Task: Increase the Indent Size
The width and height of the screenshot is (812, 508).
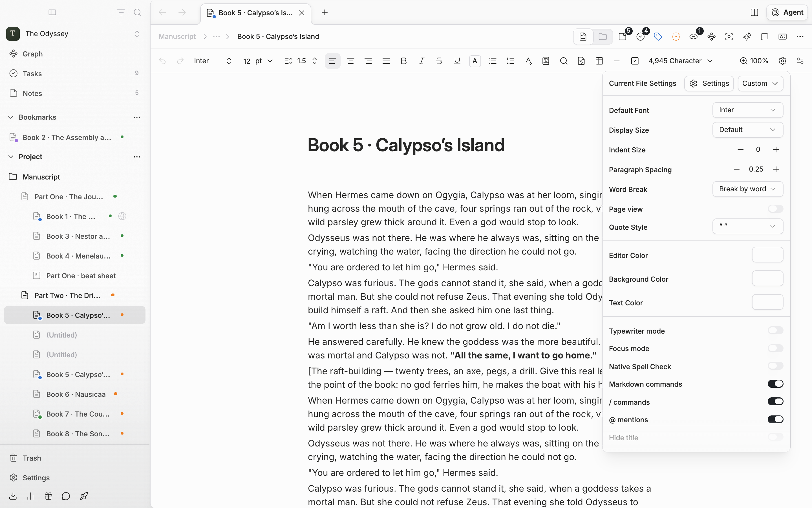Action: (x=776, y=150)
